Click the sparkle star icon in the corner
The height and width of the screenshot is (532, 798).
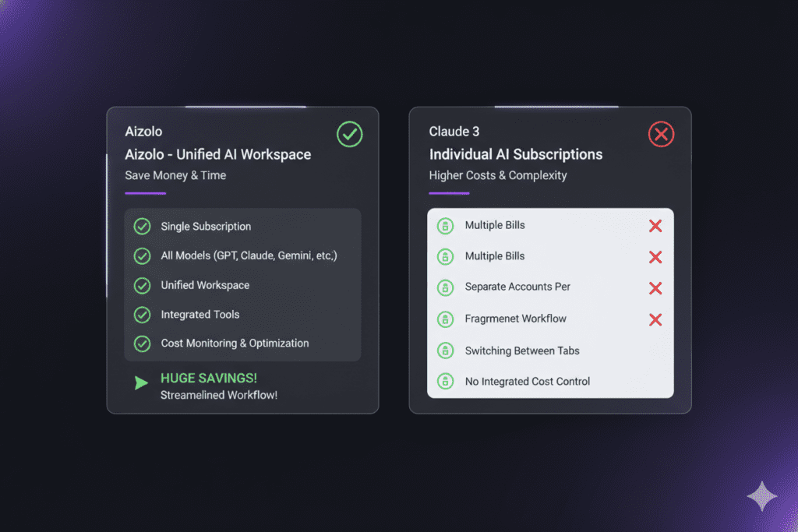[x=761, y=496]
